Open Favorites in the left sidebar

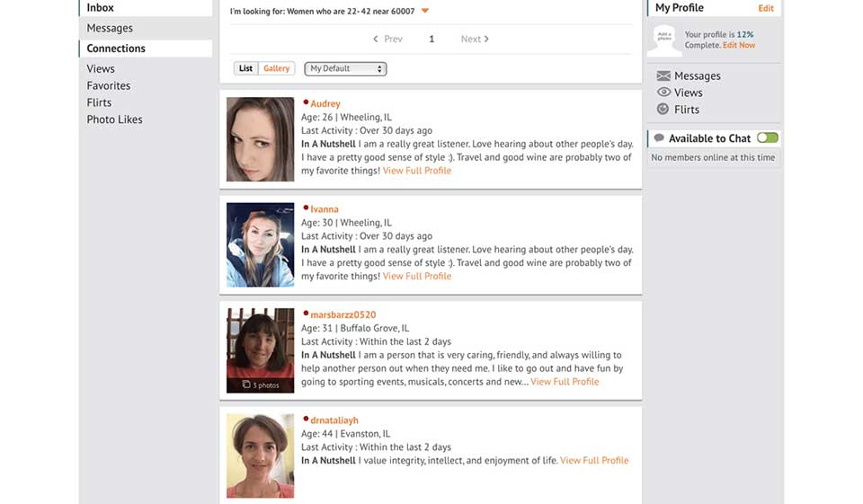pos(108,86)
